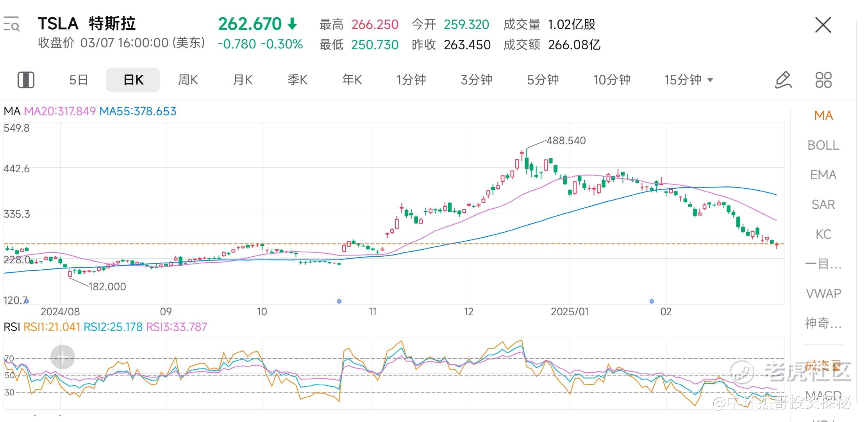Click the blue event dot near February
The width and height of the screenshot is (868, 422).
pos(652,301)
